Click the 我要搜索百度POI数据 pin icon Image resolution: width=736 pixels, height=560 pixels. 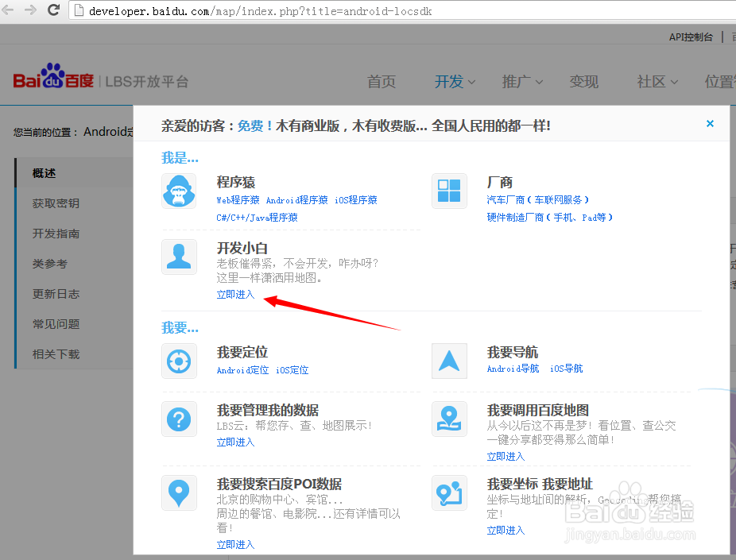tap(179, 493)
